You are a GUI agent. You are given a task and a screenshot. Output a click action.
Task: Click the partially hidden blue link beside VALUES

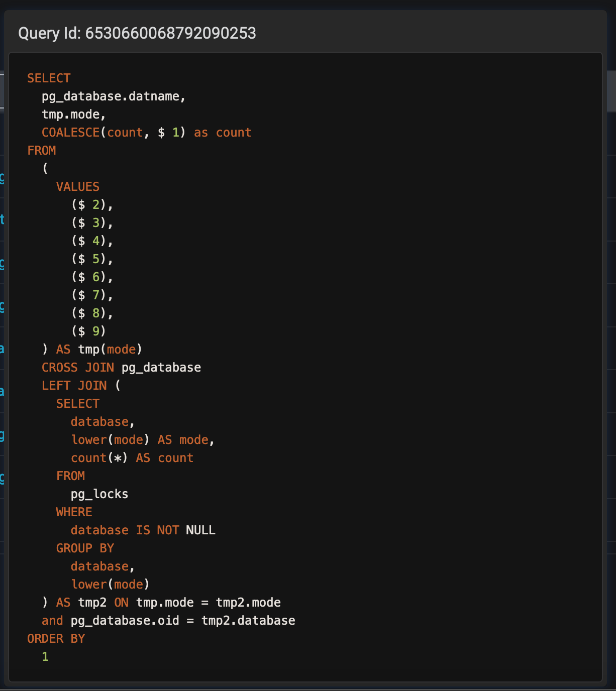(2, 177)
